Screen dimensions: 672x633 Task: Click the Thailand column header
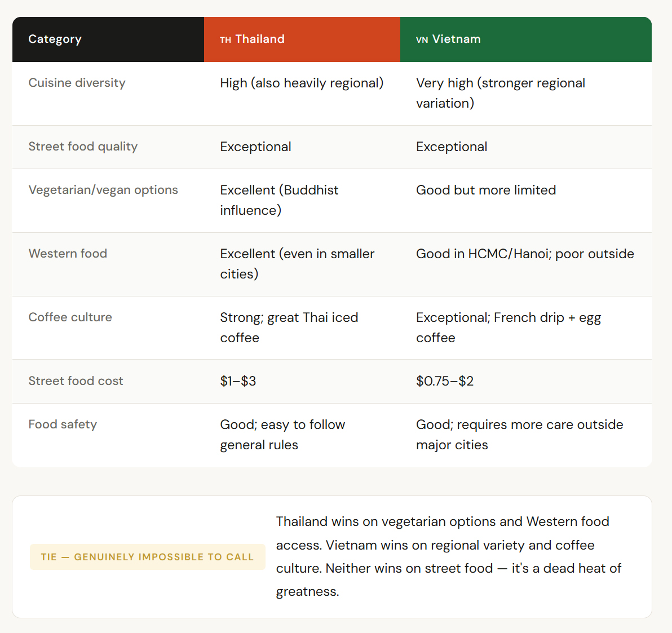260,39
